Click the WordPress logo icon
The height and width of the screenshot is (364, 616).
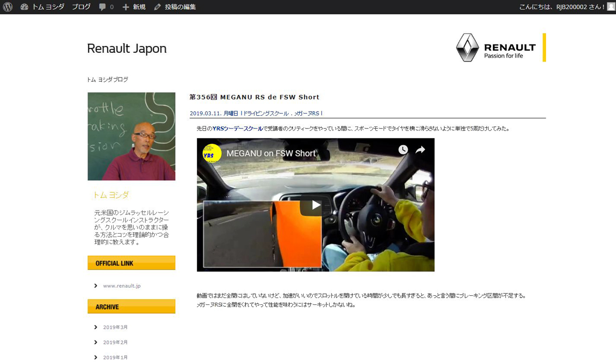click(x=7, y=7)
